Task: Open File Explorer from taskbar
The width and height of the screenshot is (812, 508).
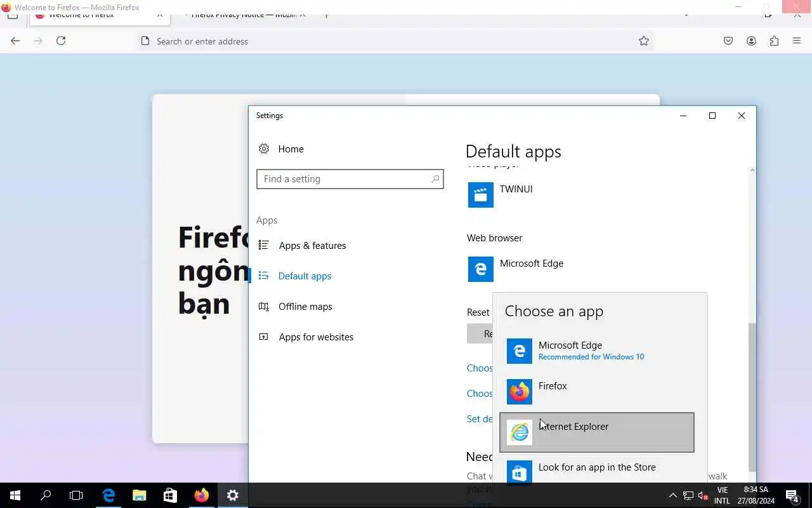Action: point(139,495)
